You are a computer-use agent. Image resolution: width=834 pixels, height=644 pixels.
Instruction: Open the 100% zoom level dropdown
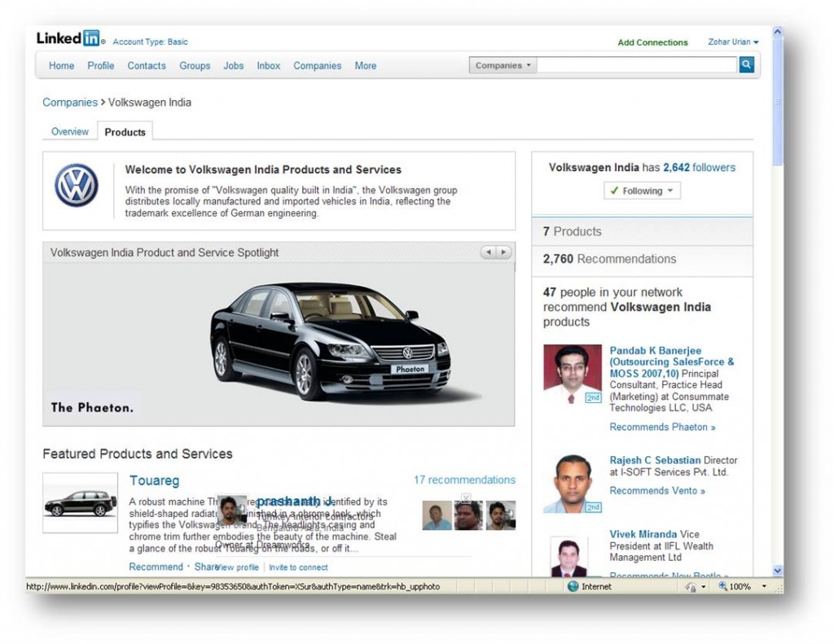pos(764,586)
